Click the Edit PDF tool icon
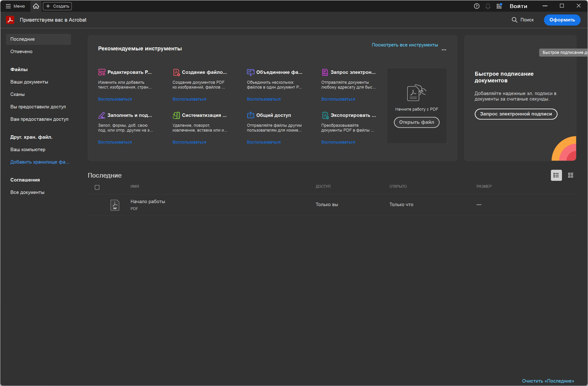Screen dimensions: 588x386 click(x=102, y=72)
